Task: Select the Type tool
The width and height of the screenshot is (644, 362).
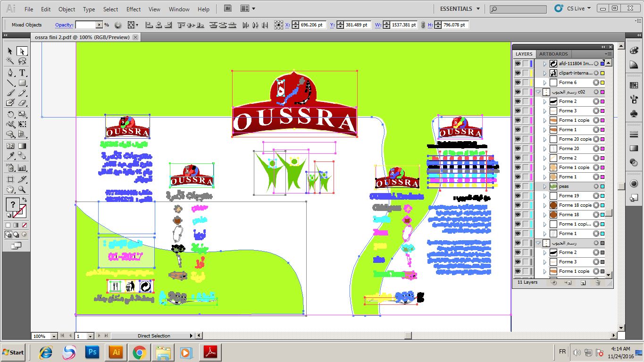Action: (x=22, y=73)
